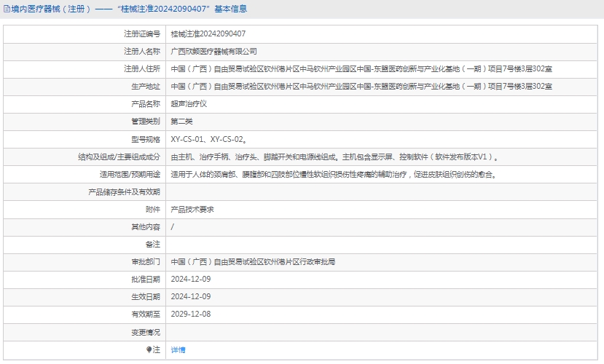Click the document icon in page header

click(7, 9)
